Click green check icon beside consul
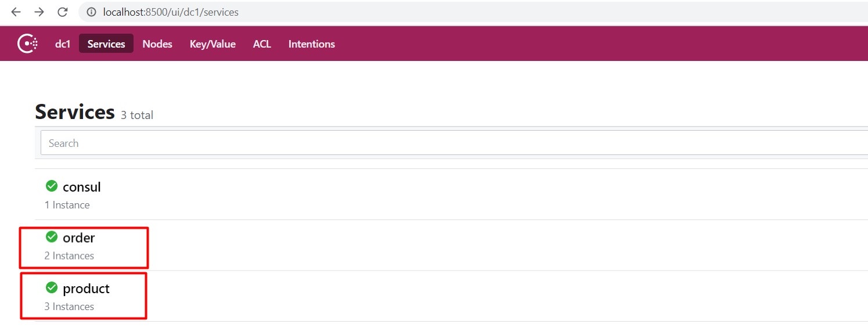The height and width of the screenshot is (335, 868). (x=52, y=186)
